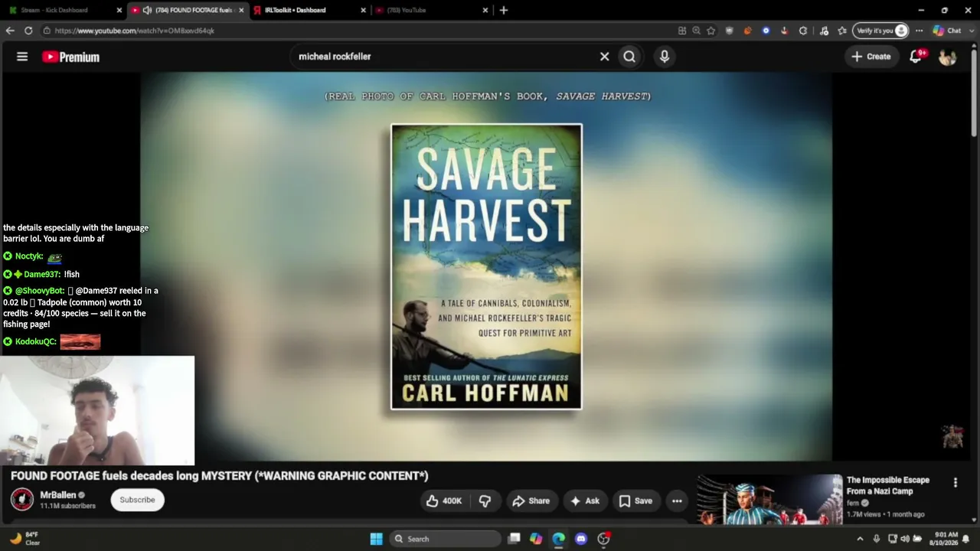Screen dimensions: 980x551
Task: Open Discord from the taskbar
Action: [x=581, y=539]
